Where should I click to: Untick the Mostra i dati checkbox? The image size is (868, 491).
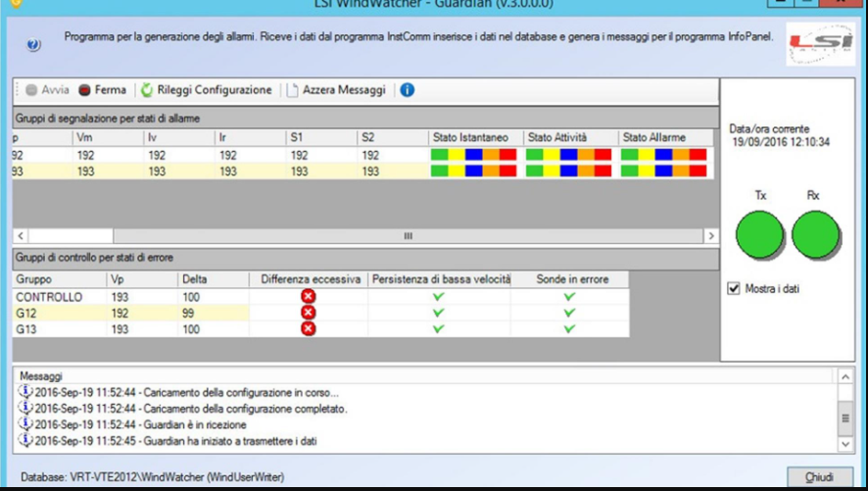pos(734,288)
